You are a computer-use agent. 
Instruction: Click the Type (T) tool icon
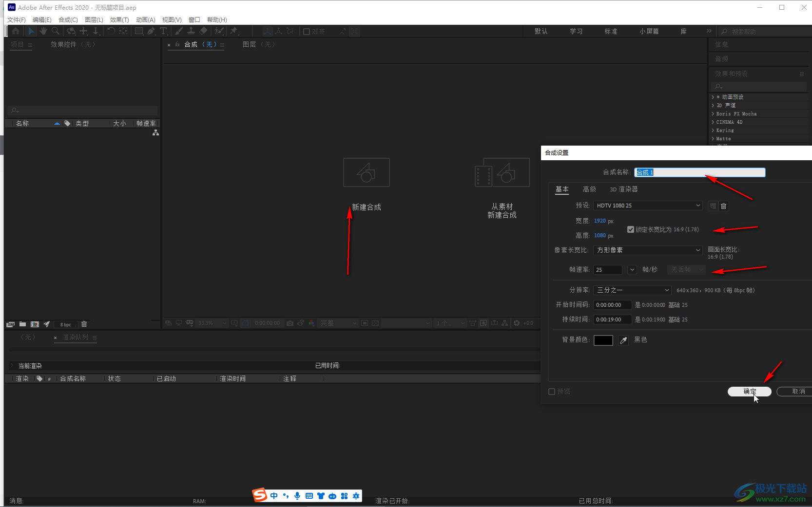(x=163, y=31)
